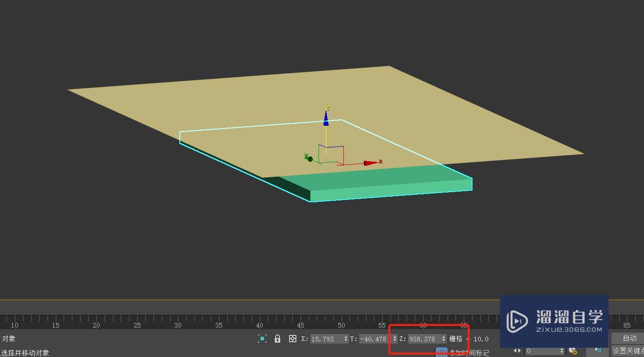Toggle absolute/offset transform type-in mode

click(292, 339)
